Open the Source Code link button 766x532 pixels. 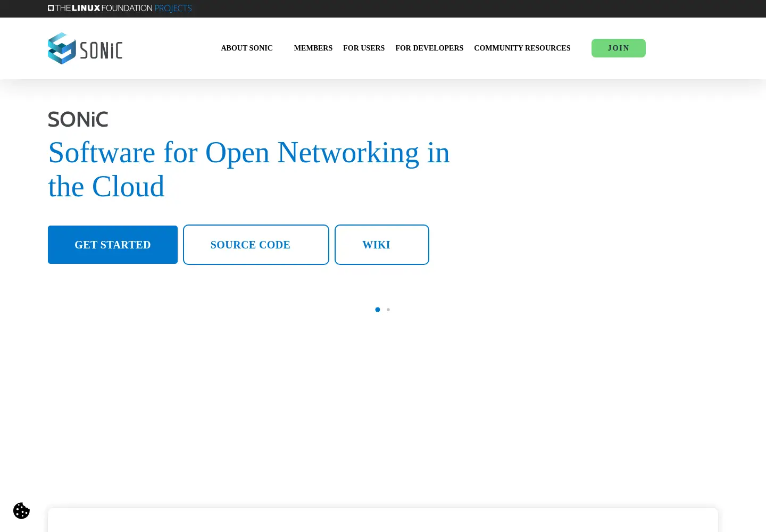click(x=256, y=245)
